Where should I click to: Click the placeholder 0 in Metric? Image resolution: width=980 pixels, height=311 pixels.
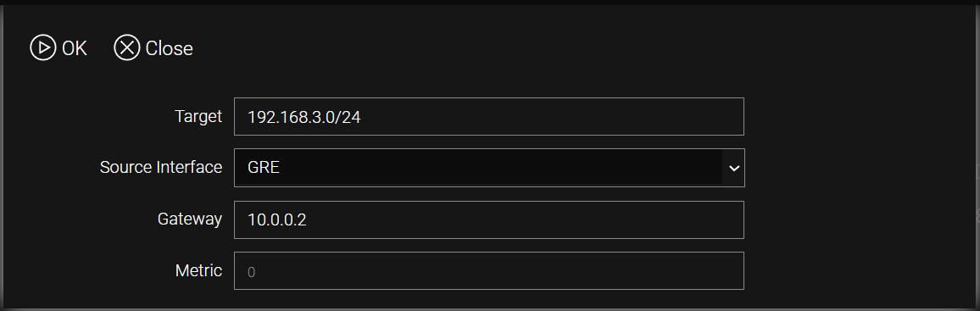[x=251, y=272]
